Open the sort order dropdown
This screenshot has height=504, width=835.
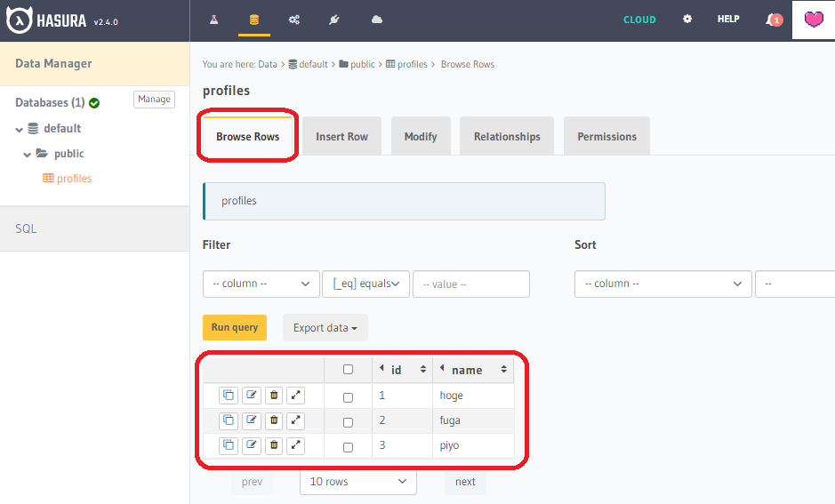pos(795,284)
